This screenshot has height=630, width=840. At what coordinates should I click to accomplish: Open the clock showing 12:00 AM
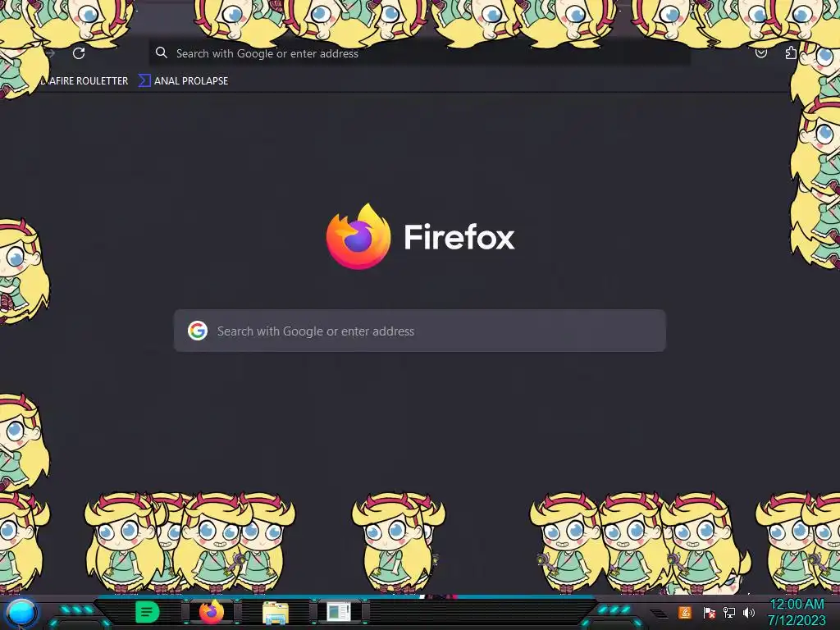tap(797, 612)
